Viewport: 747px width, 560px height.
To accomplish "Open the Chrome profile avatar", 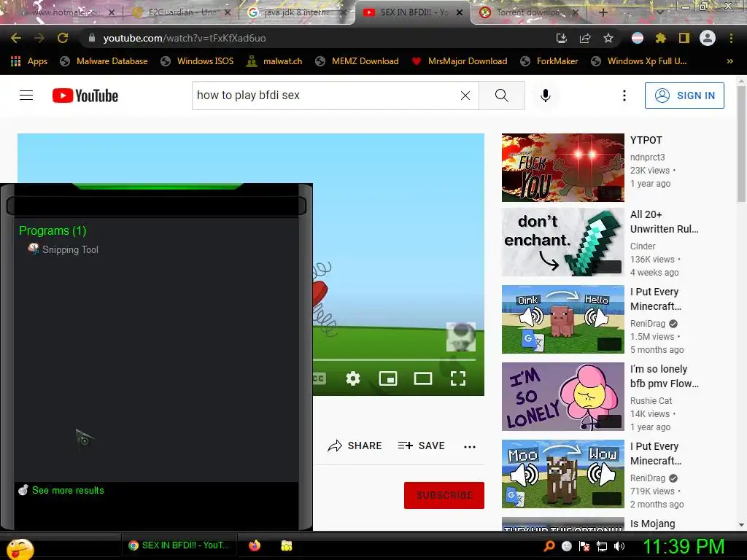I will [x=708, y=38].
